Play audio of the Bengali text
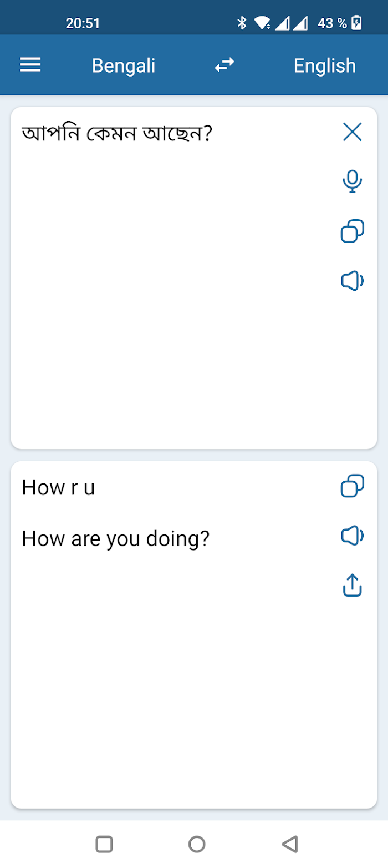The image size is (388, 868). (352, 281)
